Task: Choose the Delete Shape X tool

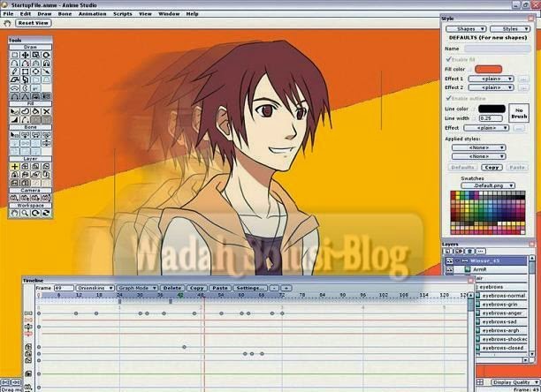Action: click(x=46, y=111)
